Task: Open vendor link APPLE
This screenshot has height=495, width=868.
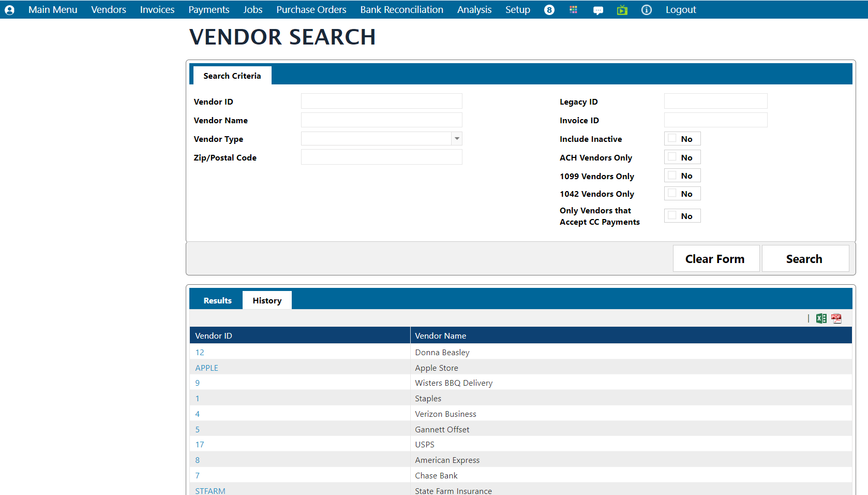Action: pyautogui.click(x=206, y=368)
